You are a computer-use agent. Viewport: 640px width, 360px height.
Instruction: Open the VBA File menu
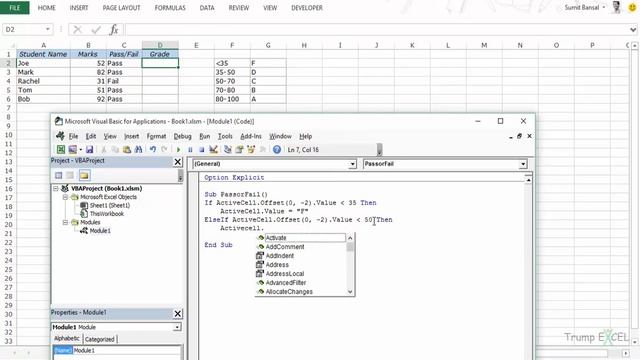(73, 136)
